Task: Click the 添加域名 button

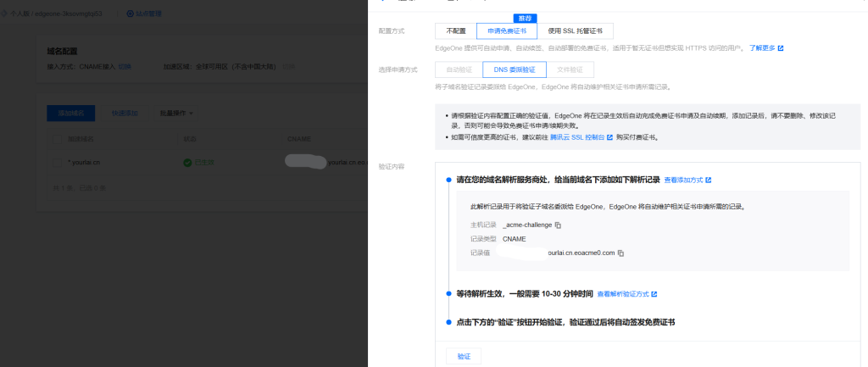Action: 71,113
